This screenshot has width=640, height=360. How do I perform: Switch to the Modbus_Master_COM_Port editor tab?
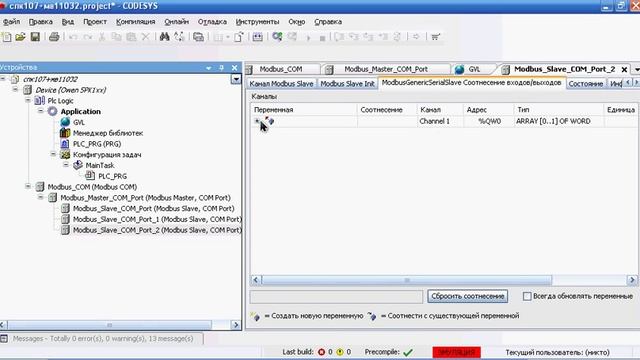tap(386, 69)
